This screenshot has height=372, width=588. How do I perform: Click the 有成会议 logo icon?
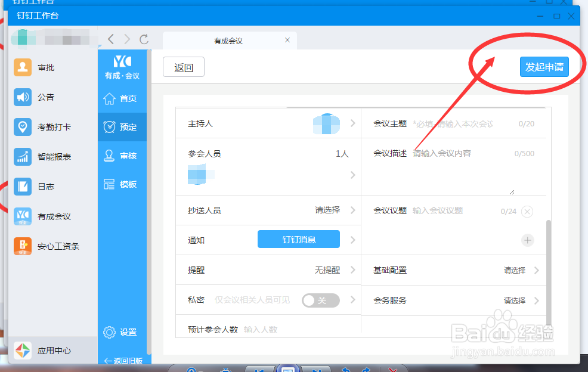point(122,61)
